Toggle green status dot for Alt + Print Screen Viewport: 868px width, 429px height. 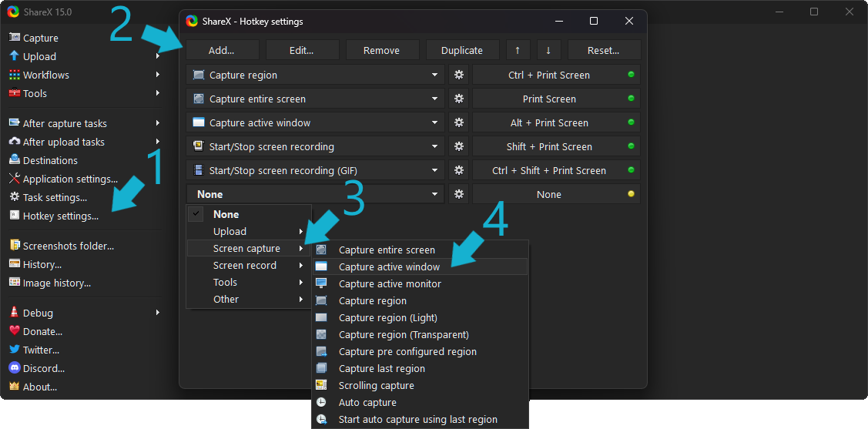coord(631,122)
